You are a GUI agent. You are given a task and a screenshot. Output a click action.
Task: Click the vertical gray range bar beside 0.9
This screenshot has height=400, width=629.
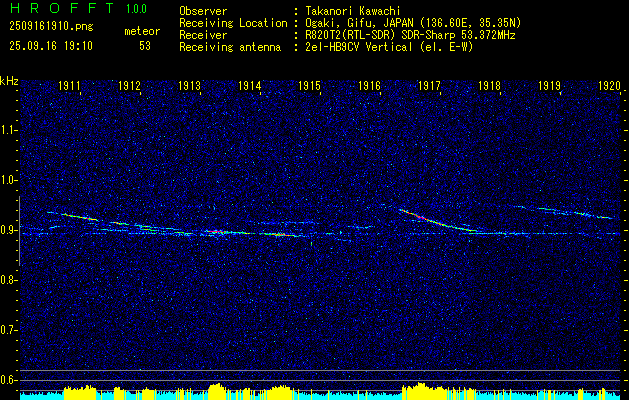point(19,231)
